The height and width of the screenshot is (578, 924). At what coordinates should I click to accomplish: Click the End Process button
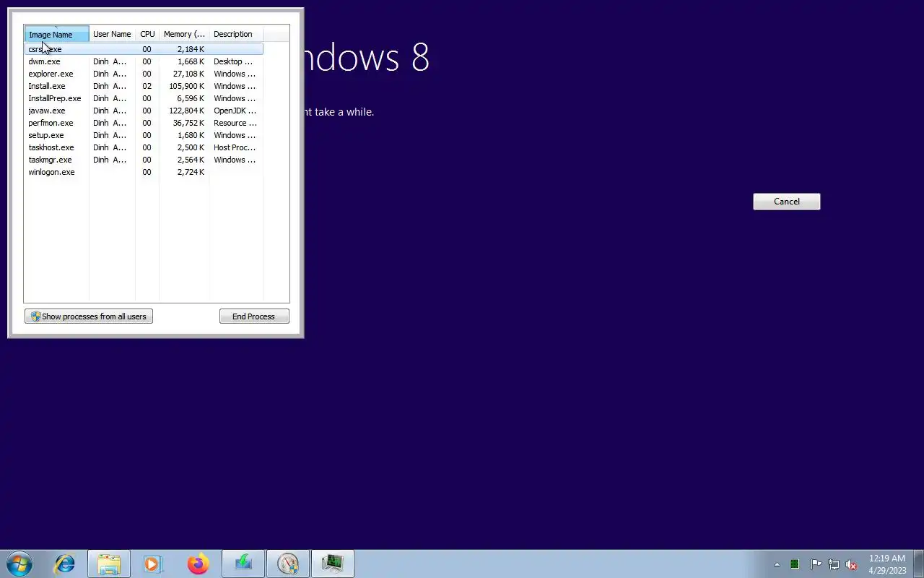point(254,316)
